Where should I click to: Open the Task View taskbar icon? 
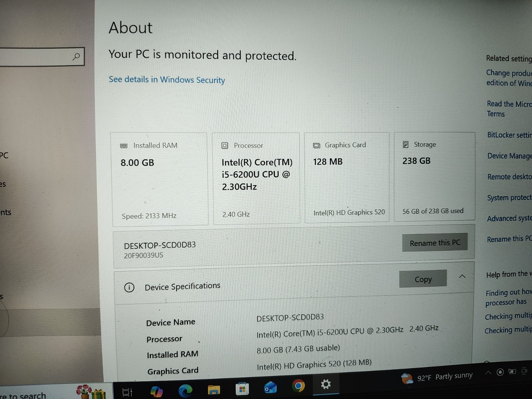click(127, 392)
